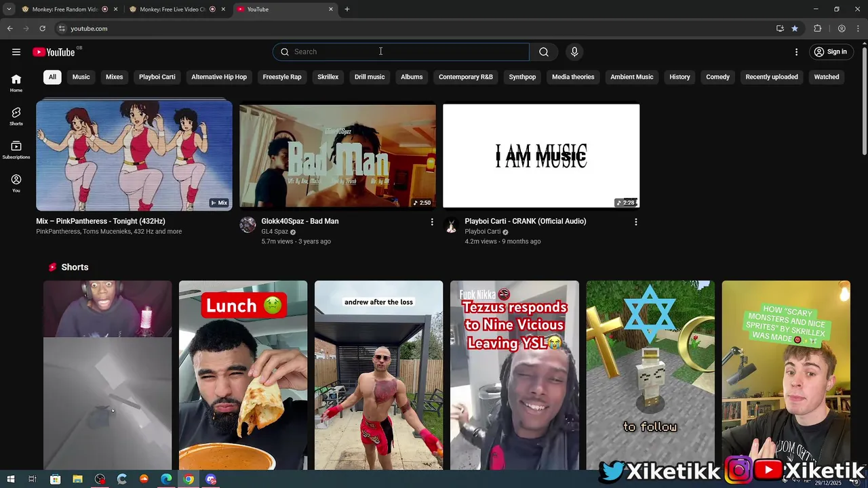
Task: Open Playboi Carti - CRANK title link
Action: tap(526, 222)
